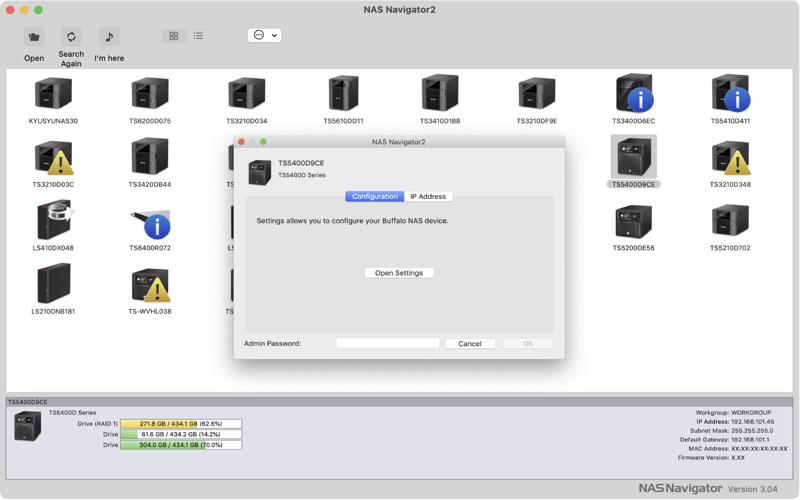
Task: Switch to list view
Action: click(198, 36)
